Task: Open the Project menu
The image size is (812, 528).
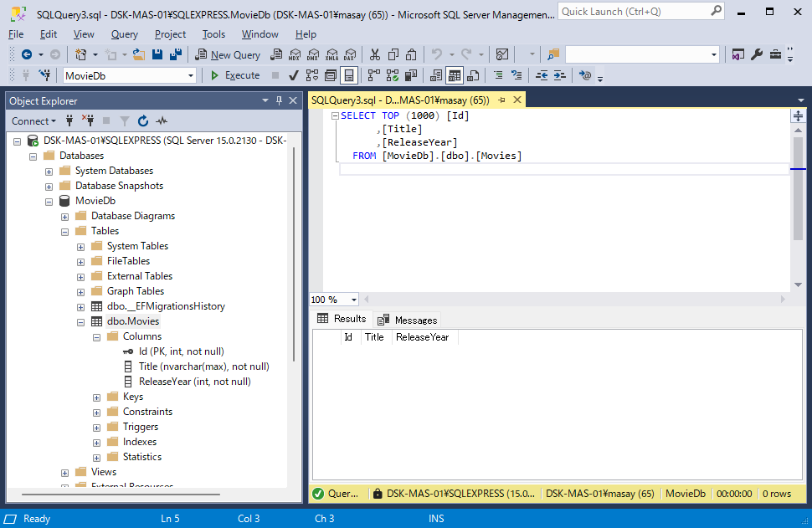Action: [170, 34]
